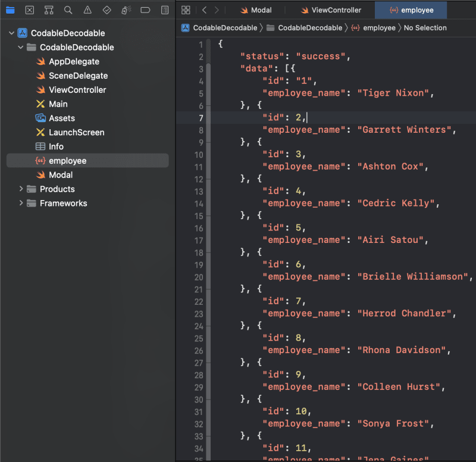Collapse the CodableDecodable project root
The width and height of the screenshot is (476, 462).
[11, 33]
